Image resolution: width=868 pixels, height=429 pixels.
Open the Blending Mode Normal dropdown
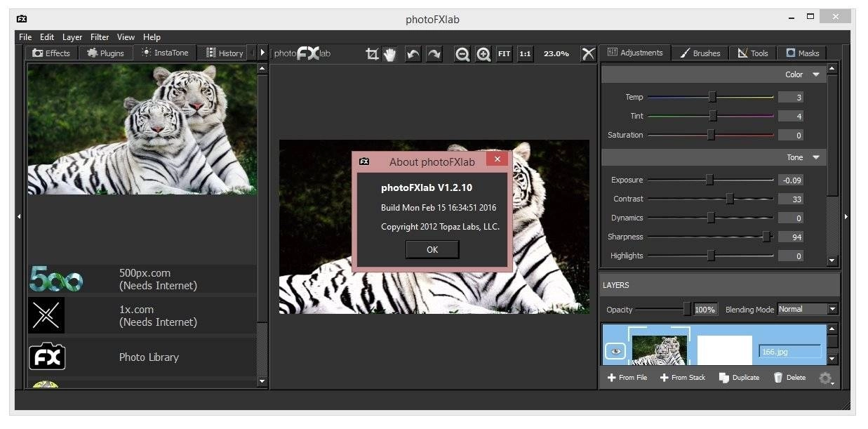(808, 309)
